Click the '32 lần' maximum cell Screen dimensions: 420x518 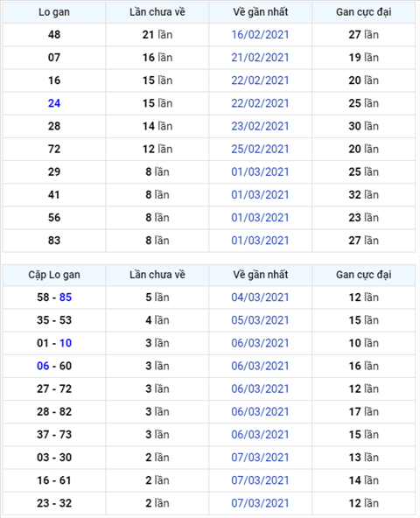(363, 194)
